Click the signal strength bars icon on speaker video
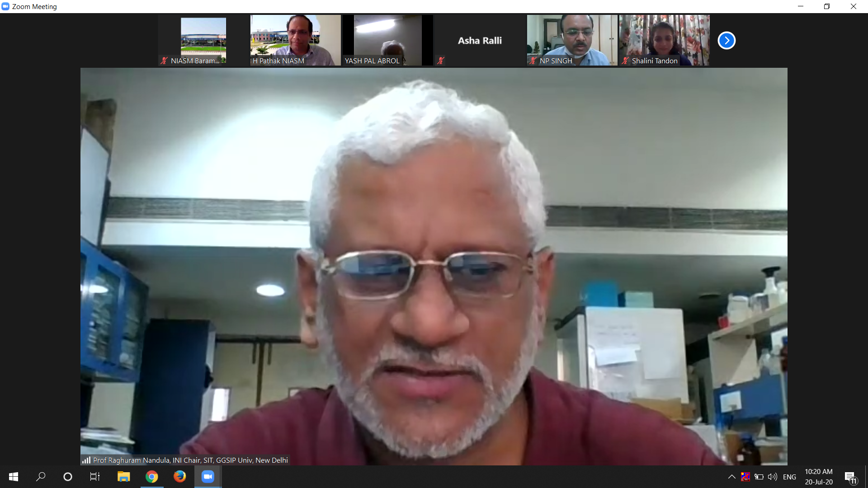Screen dimensions: 868x488 86,460
